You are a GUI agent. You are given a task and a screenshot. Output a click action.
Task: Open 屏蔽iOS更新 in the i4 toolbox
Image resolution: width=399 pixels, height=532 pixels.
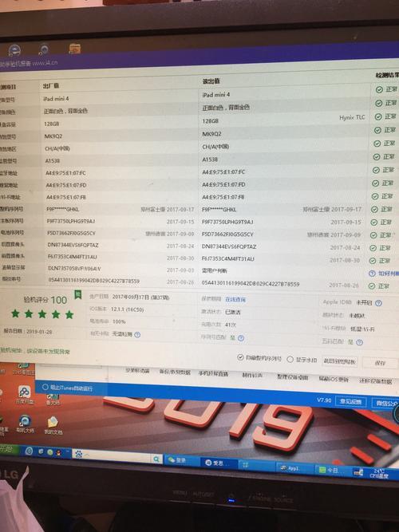pos(334,379)
